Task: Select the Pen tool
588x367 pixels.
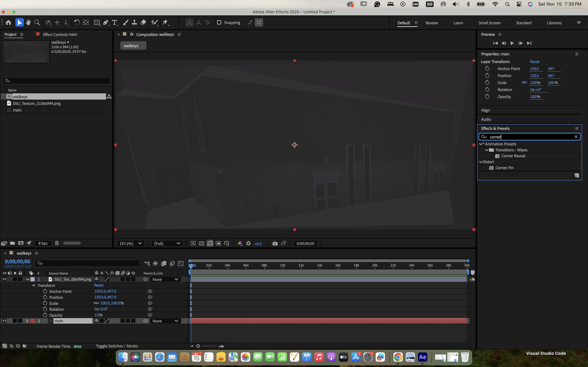Action: (106, 23)
